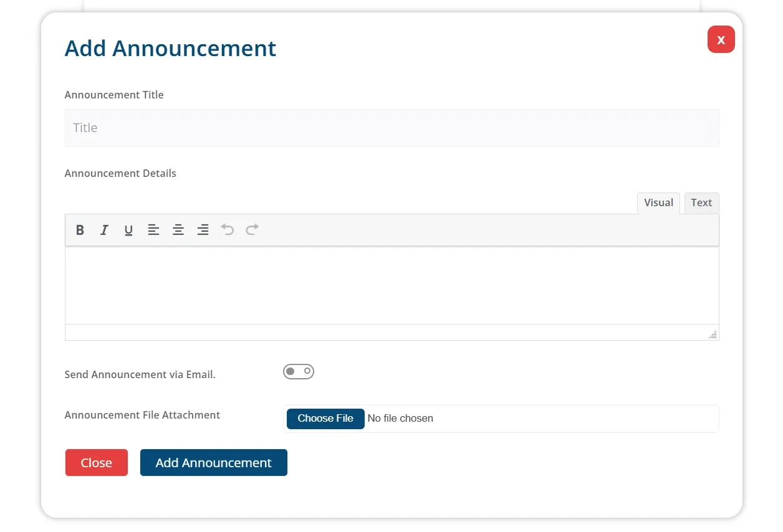Redo the last editor change
Image resolution: width=783 pixels, height=532 pixels.
(251, 230)
